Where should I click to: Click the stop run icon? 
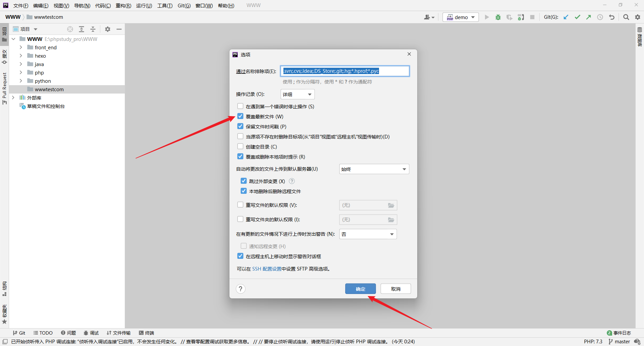point(532,17)
